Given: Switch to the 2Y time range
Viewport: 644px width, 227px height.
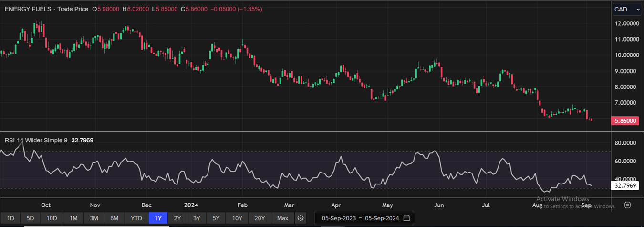Looking at the screenshot, I should (x=177, y=218).
